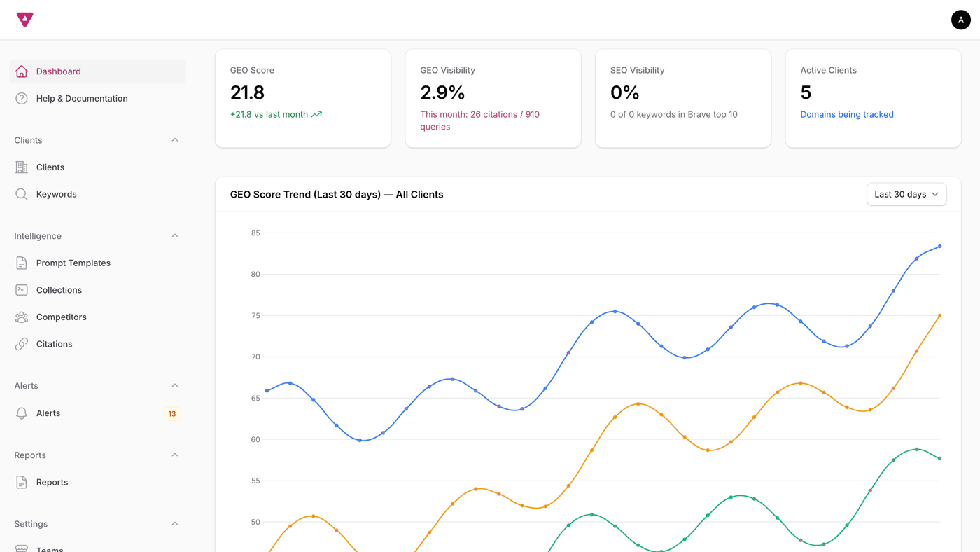Collapse the Intelligence section

[x=174, y=235]
